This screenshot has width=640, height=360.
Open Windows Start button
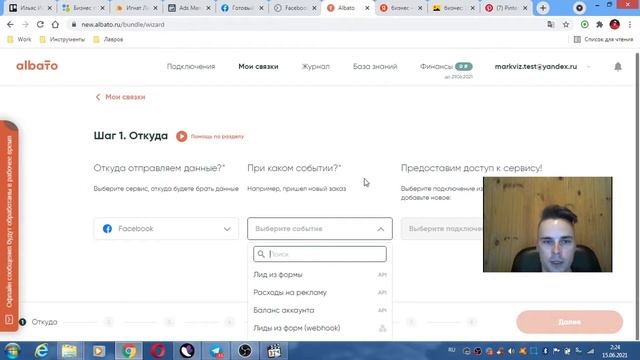point(12,351)
